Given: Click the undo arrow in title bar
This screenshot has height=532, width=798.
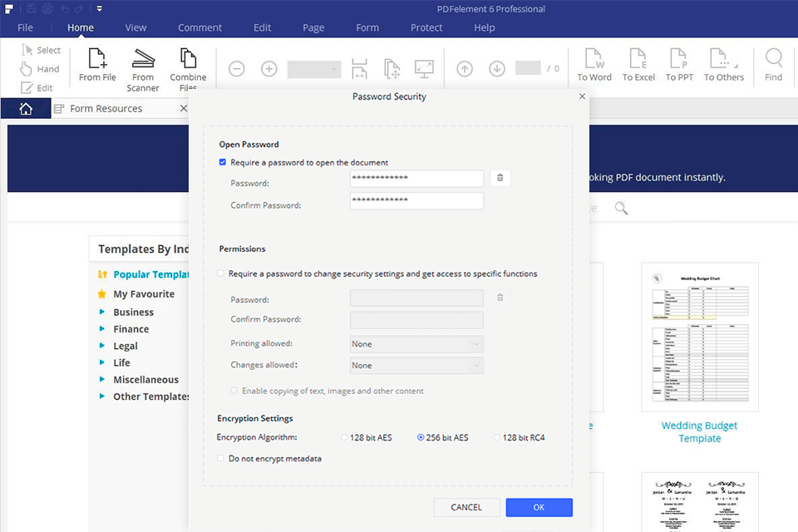Looking at the screenshot, I should (x=65, y=8).
